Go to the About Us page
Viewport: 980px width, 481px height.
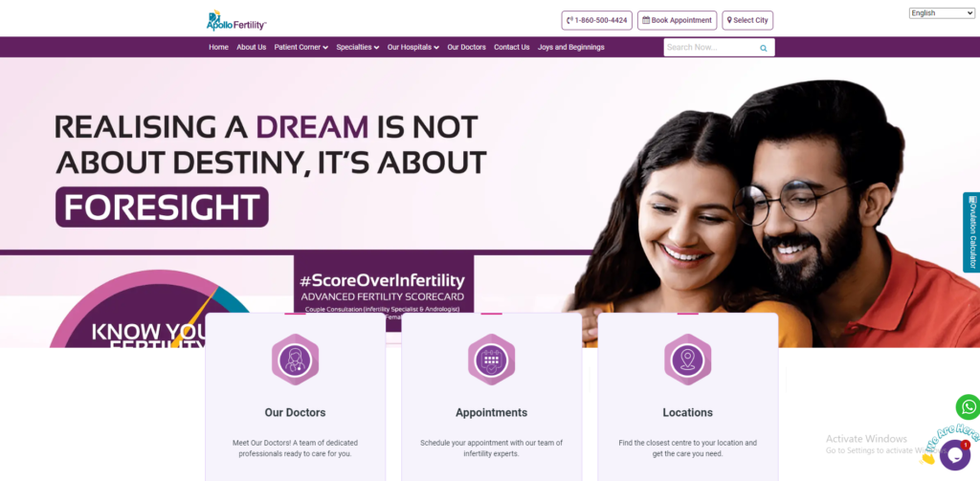pyautogui.click(x=252, y=48)
